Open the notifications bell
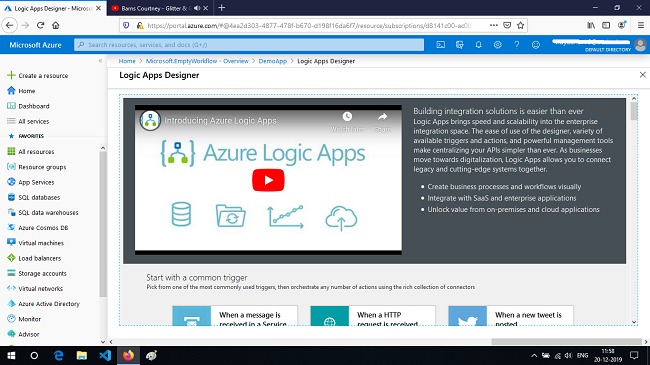Image resolution: width=650 pixels, height=365 pixels. (x=478, y=45)
